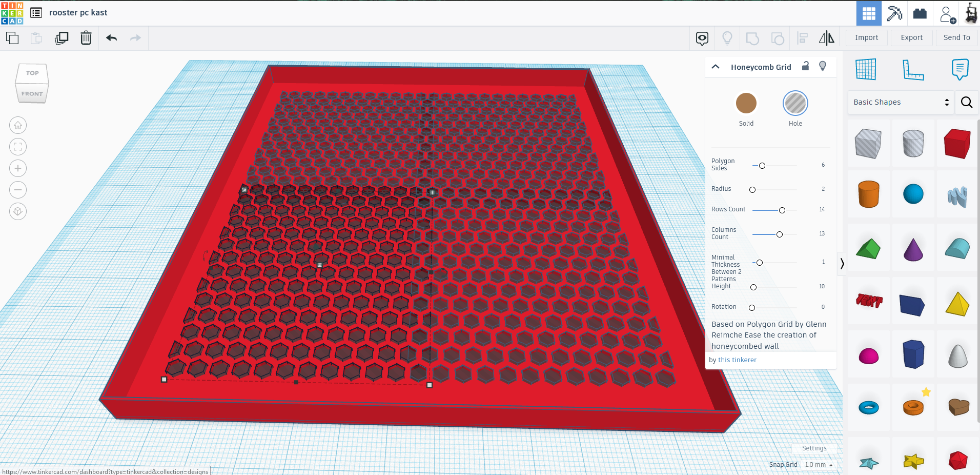Viewport: 980px width, 475px height.
Task: Open the Mirror tool
Action: [826, 38]
